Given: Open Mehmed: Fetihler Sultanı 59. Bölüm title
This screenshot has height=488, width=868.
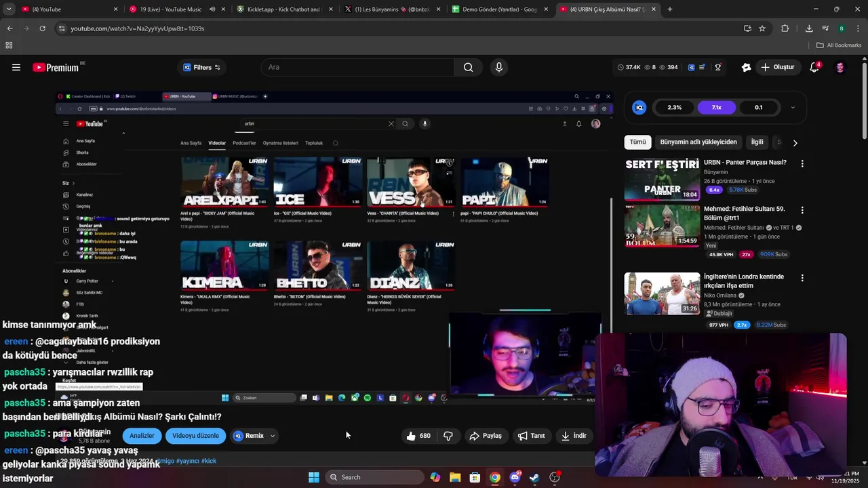Looking at the screenshot, I should (744, 213).
